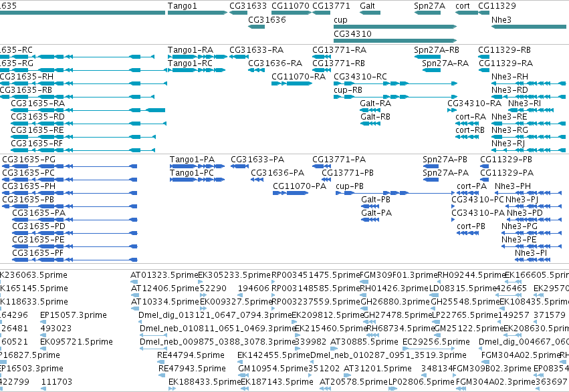Select the CG31636-PA protein label
Viewport: 569px width, 392px height.
pyautogui.click(x=277, y=173)
